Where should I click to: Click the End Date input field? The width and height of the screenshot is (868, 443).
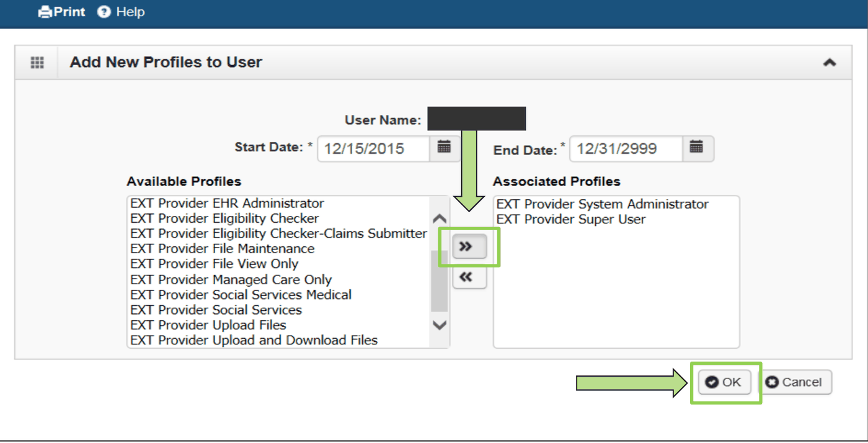[x=626, y=149]
